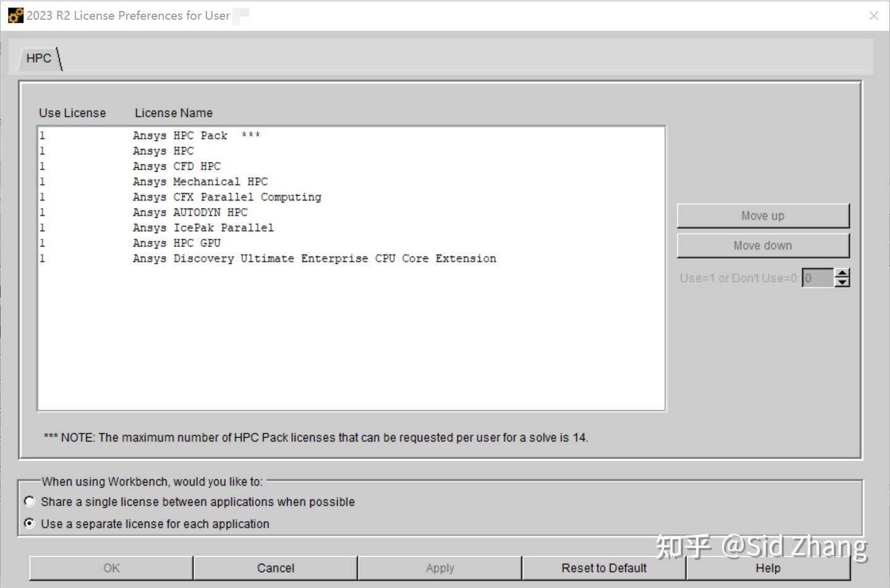Apply the license preference changes
The image size is (890, 588).
(x=439, y=568)
